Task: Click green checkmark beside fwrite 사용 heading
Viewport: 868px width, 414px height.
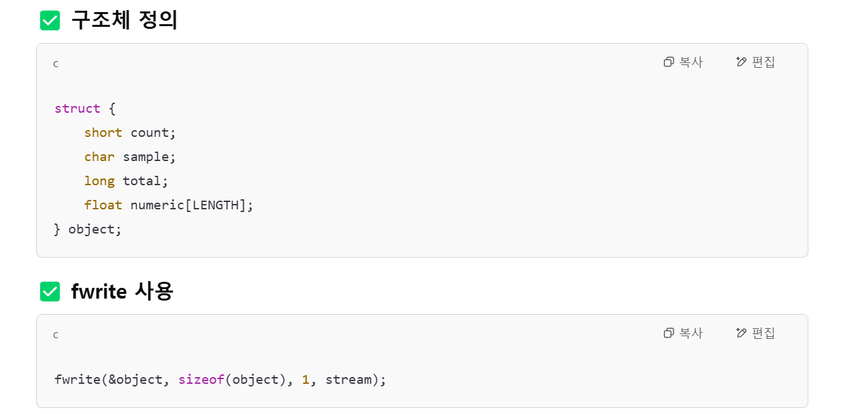Action: pyautogui.click(x=50, y=291)
